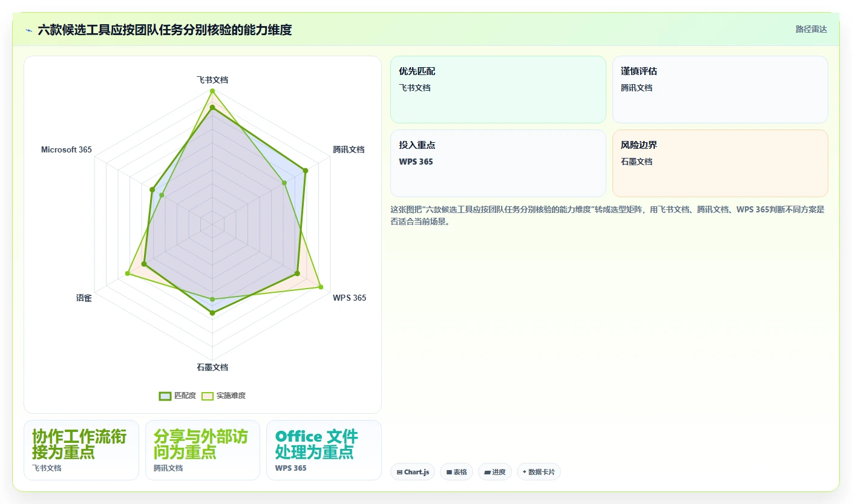Screen dimensions: 852x504
Task: Click the 表格 tag chip
Action: coord(456,472)
